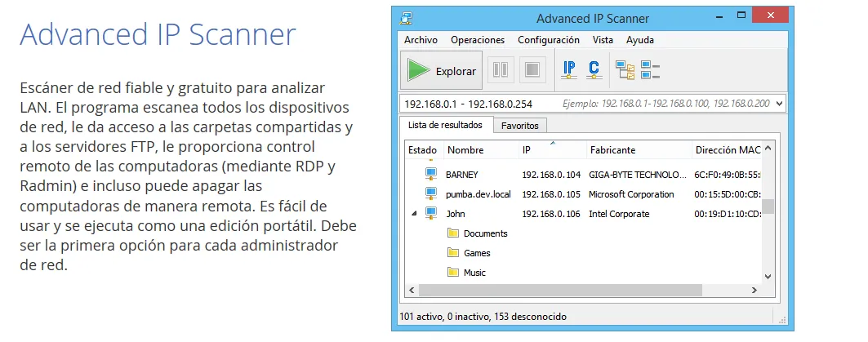Sort by Estado column header

pos(423,150)
